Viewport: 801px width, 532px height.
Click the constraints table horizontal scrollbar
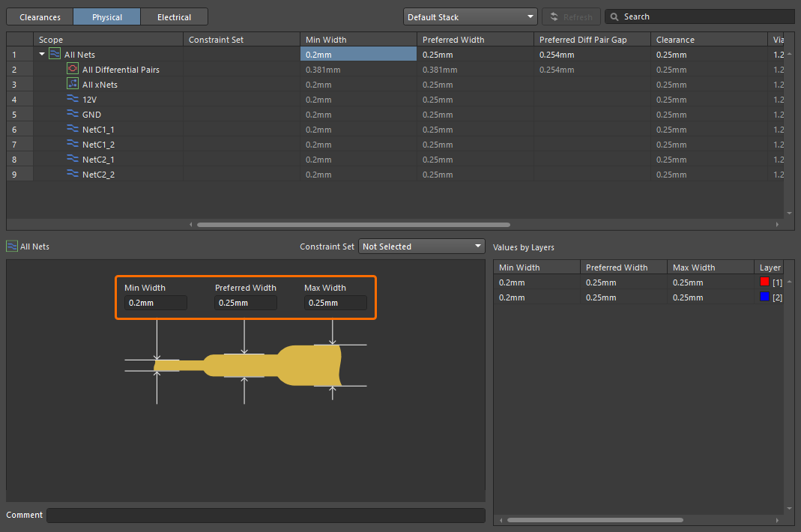353,224
